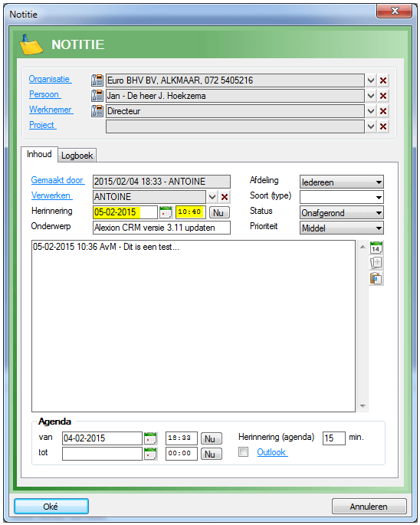This screenshot has height=525, width=420.
Task: Click the Herinnering date field 05-02-2015
Action: pos(125,212)
